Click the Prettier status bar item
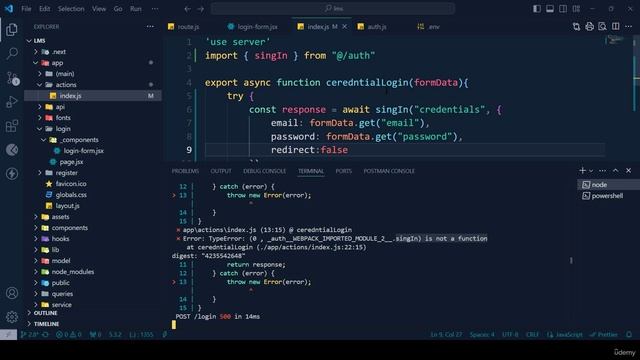The image size is (640, 360). pos(604,335)
